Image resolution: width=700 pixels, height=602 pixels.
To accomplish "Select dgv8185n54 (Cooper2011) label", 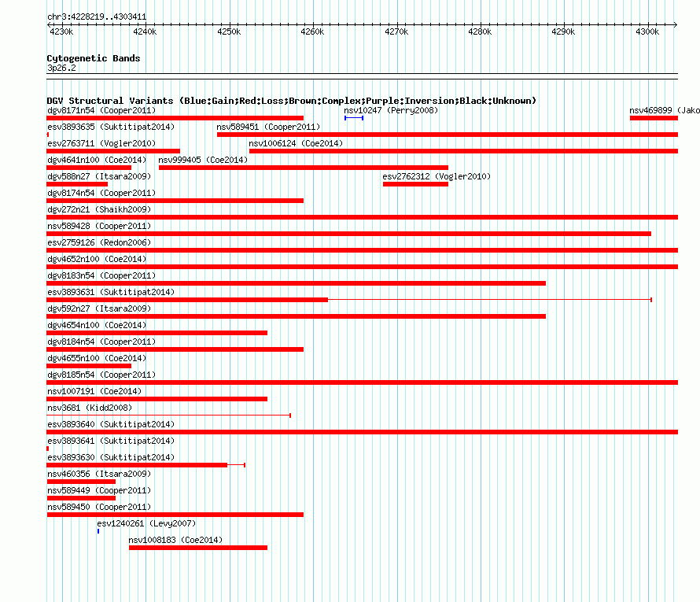I will point(101,375).
